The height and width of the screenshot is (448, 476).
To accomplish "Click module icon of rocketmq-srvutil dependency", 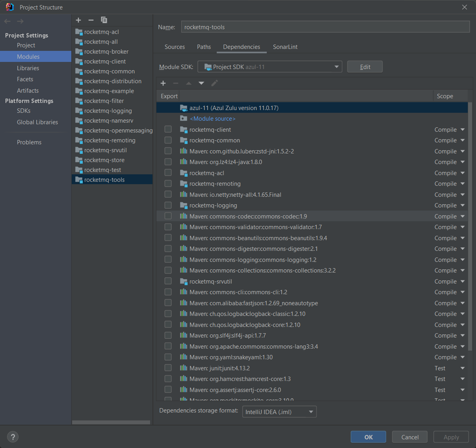I will (x=184, y=282).
